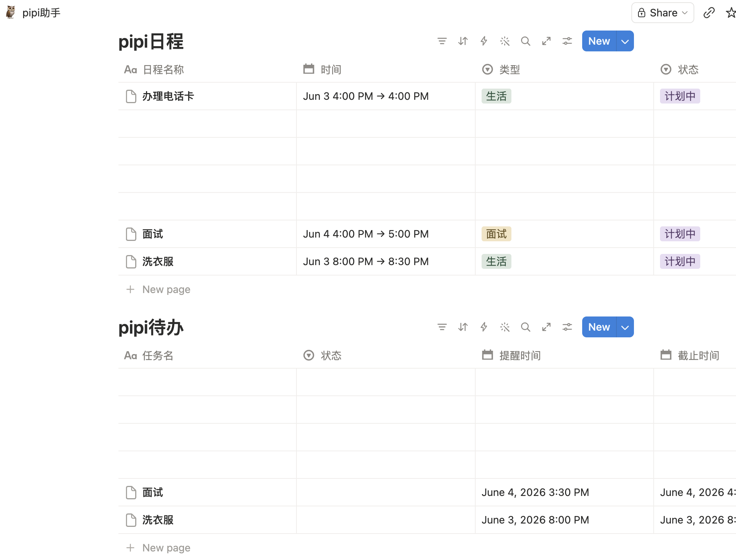This screenshot has width=736, height=560.
Task: Add New page row under pipi日程
Action: pos(158,289)
